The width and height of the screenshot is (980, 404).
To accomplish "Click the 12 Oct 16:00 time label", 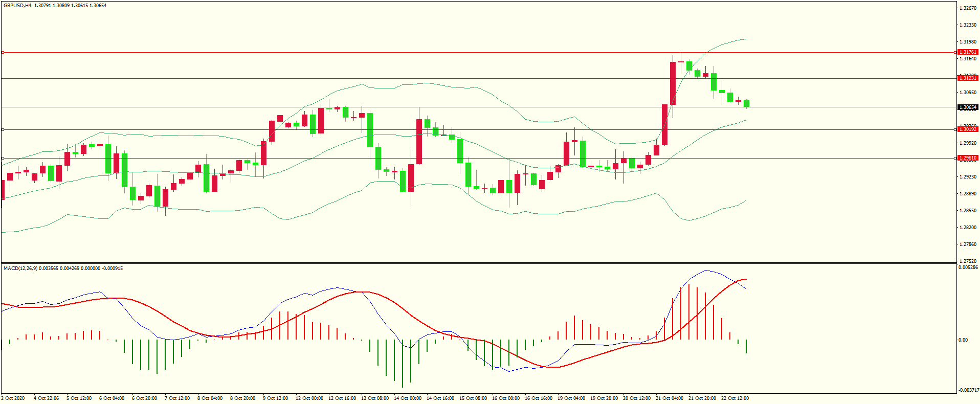I will tap(342, 398).
